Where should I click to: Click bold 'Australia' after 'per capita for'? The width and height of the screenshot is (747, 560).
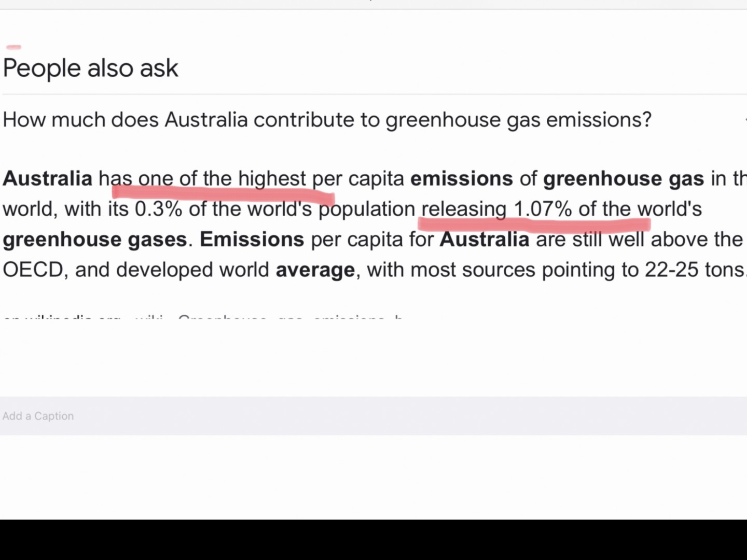coord(484,240)
